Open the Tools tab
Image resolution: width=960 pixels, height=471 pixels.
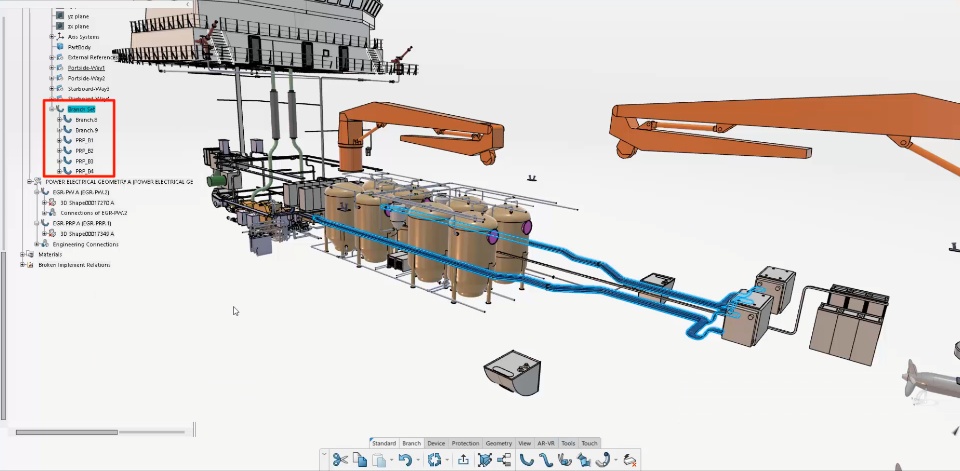point(568,443)
